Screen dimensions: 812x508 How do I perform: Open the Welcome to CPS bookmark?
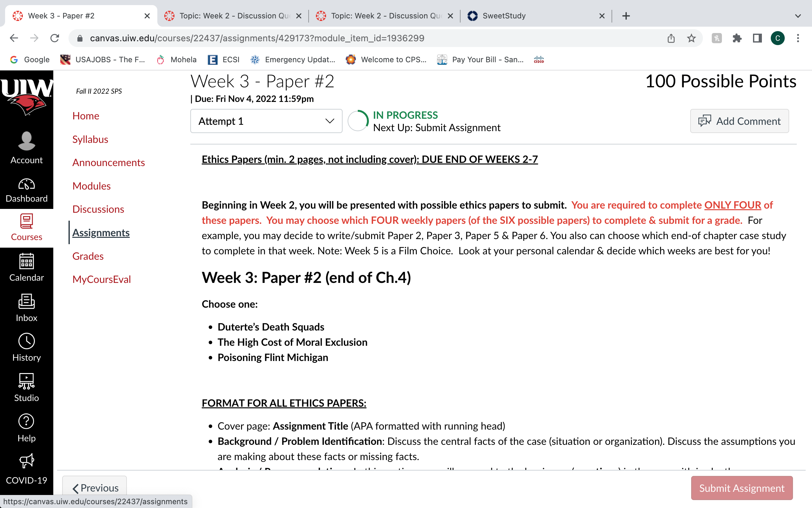click(386, 59)
